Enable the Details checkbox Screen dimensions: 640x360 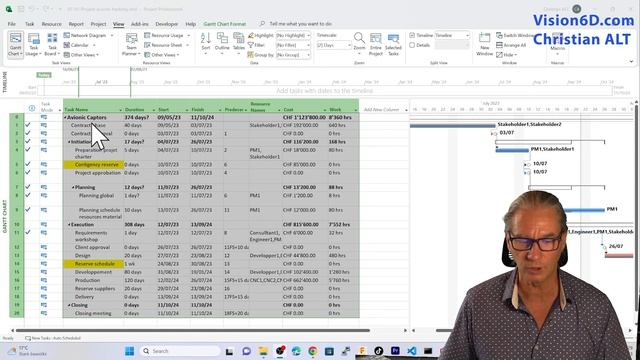click(412, 45)
